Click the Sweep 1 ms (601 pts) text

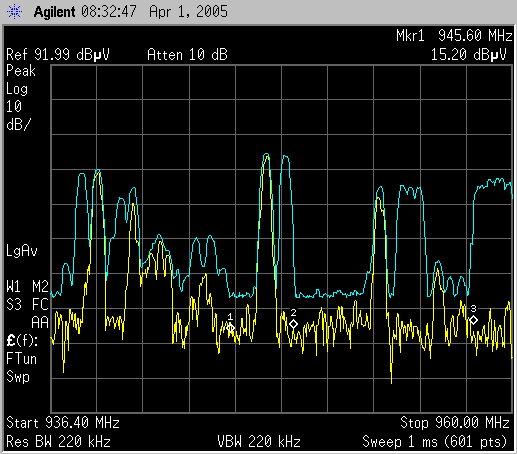[x=435, y=442]
